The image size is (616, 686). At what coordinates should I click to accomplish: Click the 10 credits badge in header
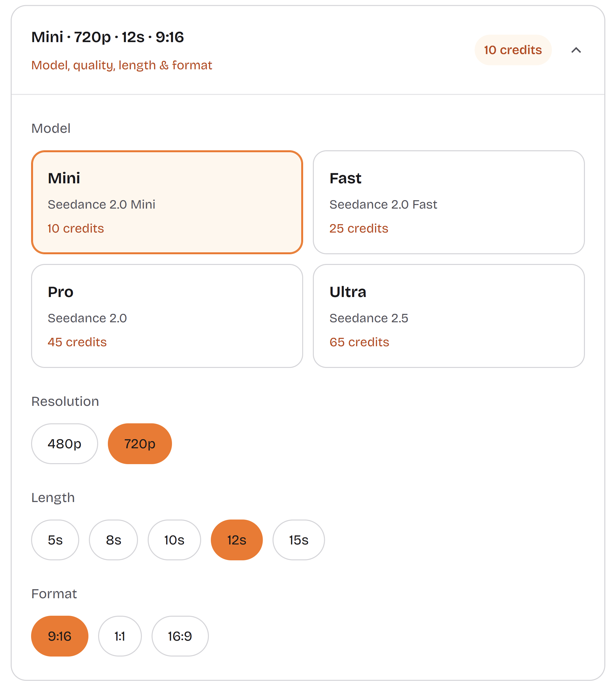513,50
